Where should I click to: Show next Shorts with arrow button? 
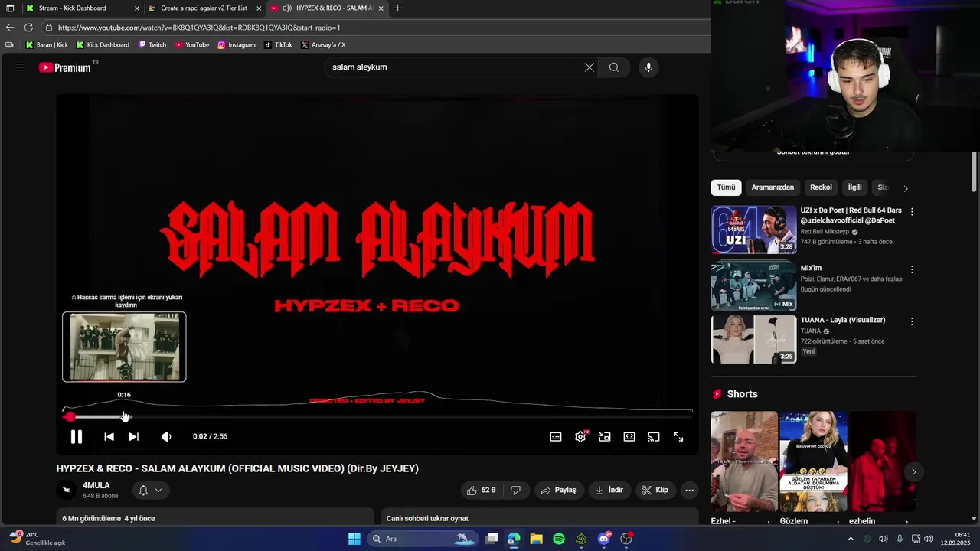pos(913,472)
